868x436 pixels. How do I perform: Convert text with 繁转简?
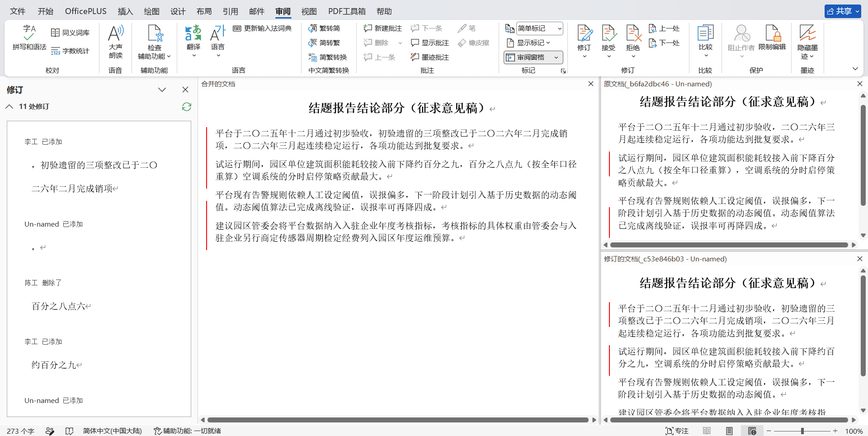(x=324, y=28)
